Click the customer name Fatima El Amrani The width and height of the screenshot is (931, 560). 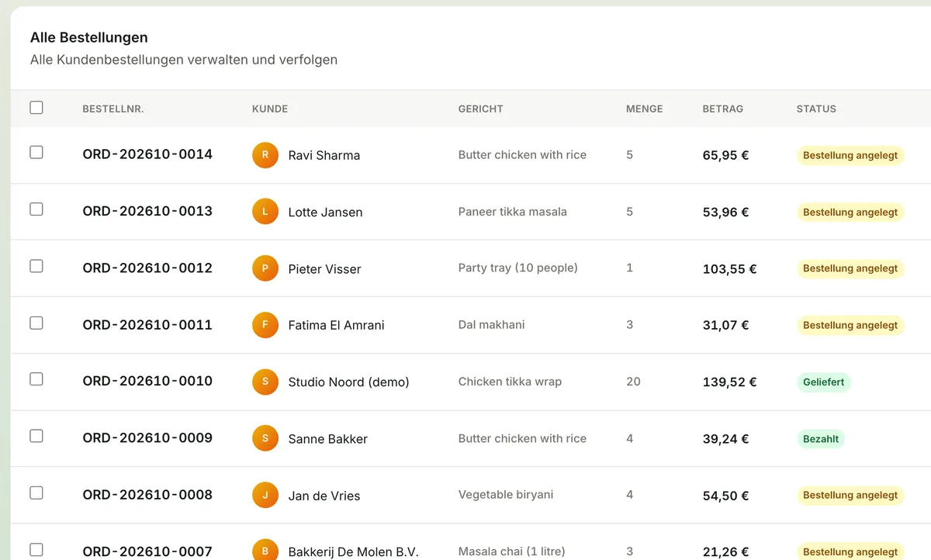(337, 326)
